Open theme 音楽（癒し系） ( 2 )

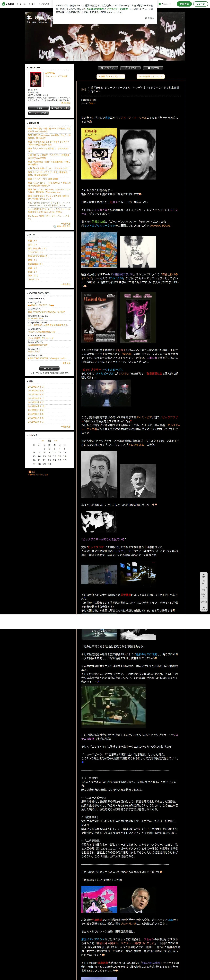tap(37, 248)
